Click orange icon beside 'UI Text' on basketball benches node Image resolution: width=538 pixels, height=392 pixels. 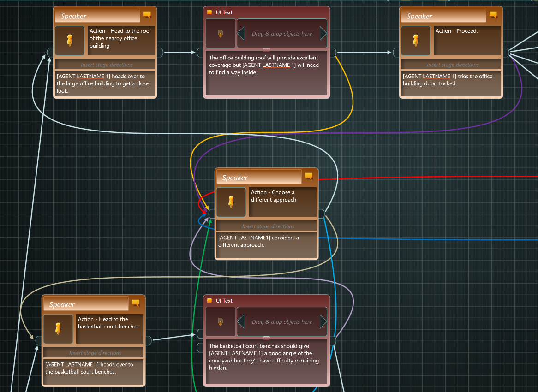pos(209,301)
